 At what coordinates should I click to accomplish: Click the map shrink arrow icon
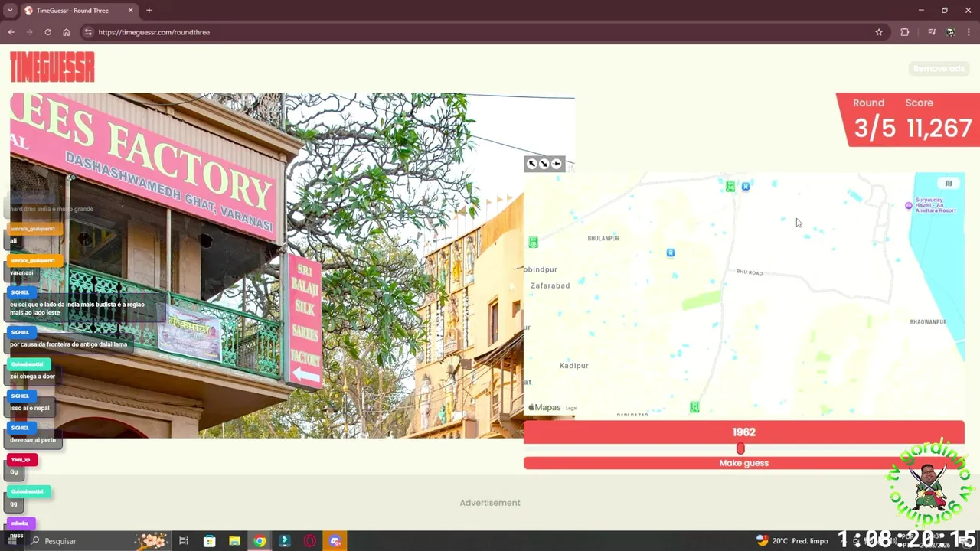(x=544, y=164)
